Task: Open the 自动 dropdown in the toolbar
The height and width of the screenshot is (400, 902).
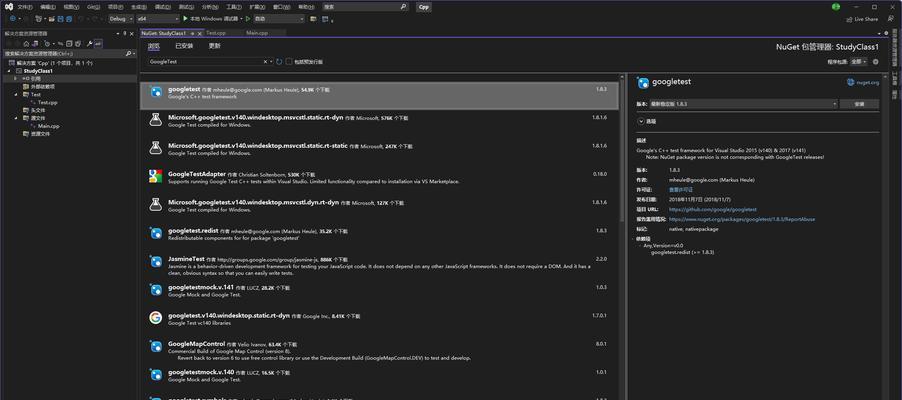Action: [278, 19]
